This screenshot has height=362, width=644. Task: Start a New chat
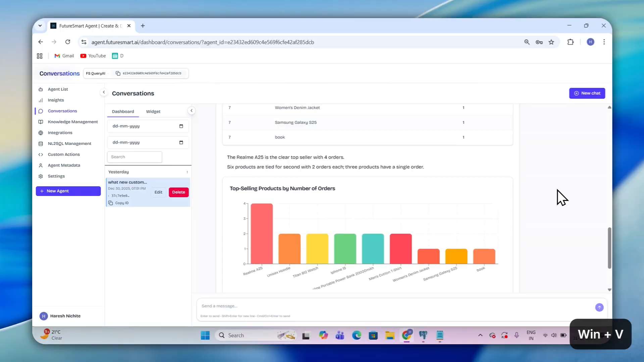coord(587,93)
